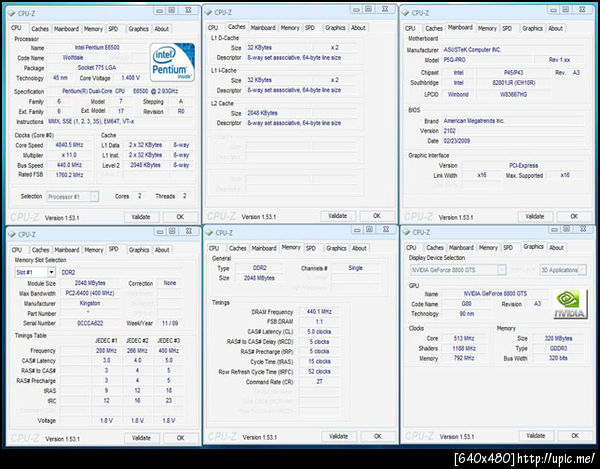Close the CPU-Z window showing the Graphics tab
Viewport: 600px width, 469px height.
click(x=583, y=229)
